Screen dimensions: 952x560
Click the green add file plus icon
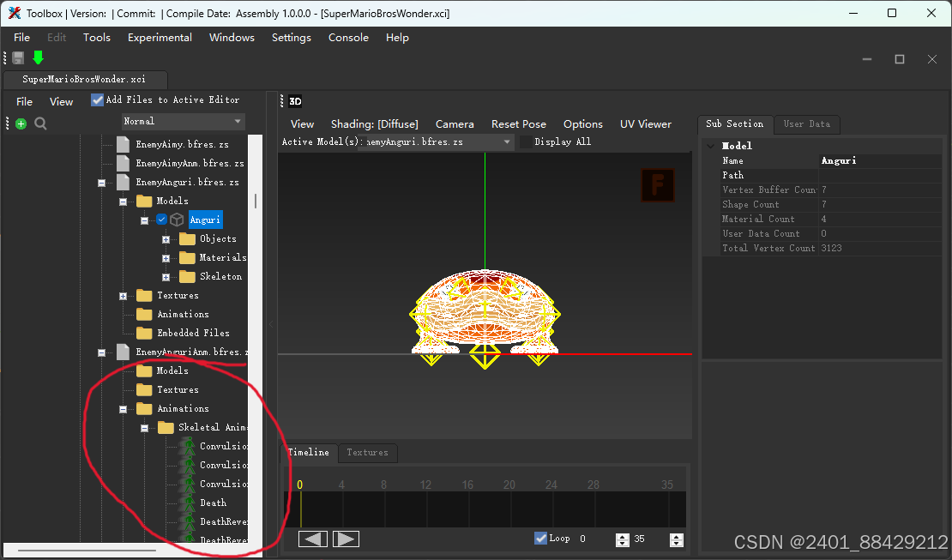21,123
